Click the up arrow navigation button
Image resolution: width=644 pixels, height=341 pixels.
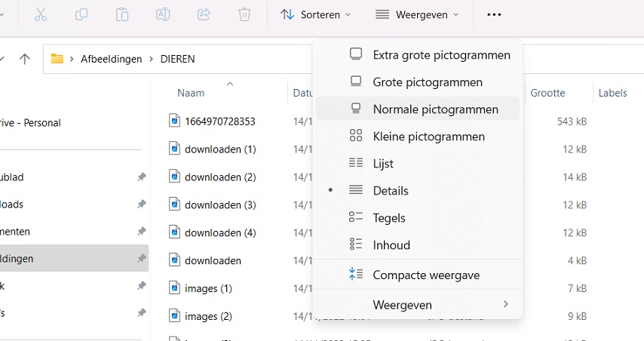pyautogui.click(x=25, y=59)
